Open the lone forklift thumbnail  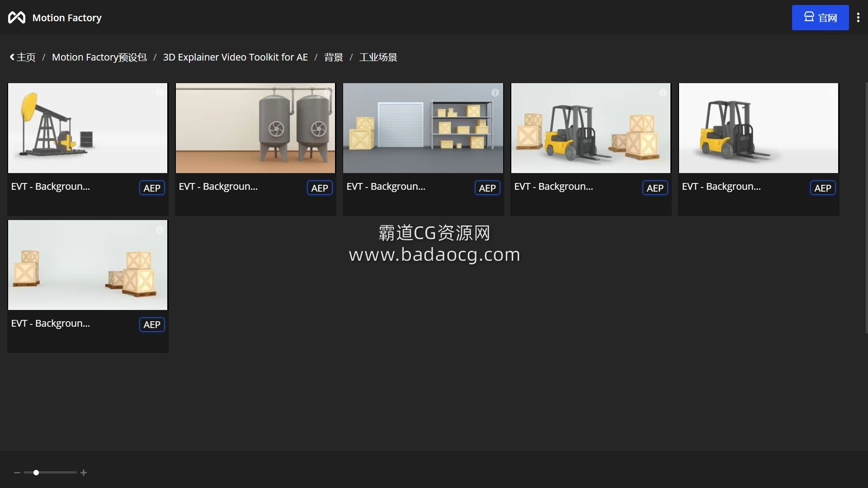coord(759,128)
